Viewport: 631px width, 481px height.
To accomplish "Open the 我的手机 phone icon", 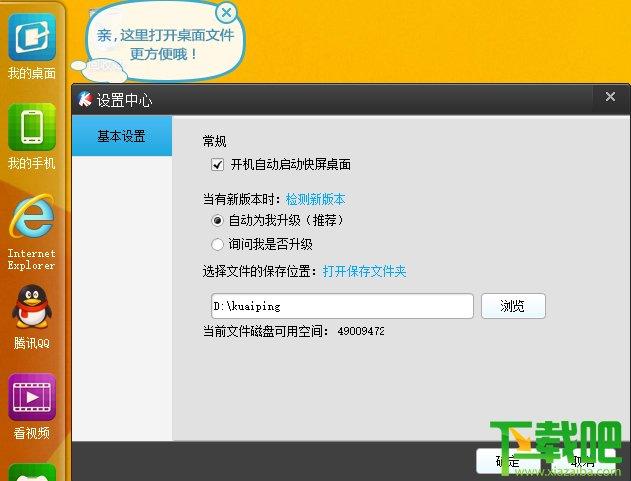I will pyautogui.click(x=32, y=127).
